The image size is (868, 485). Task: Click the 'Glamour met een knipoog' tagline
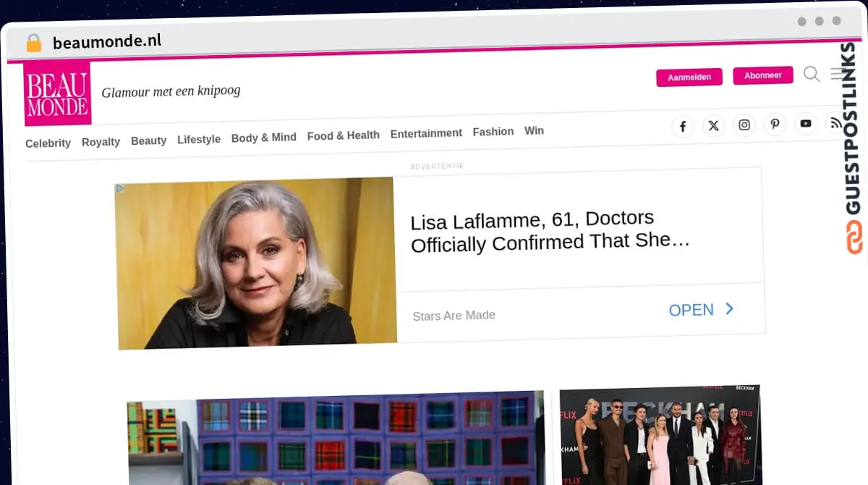[171, 91]
